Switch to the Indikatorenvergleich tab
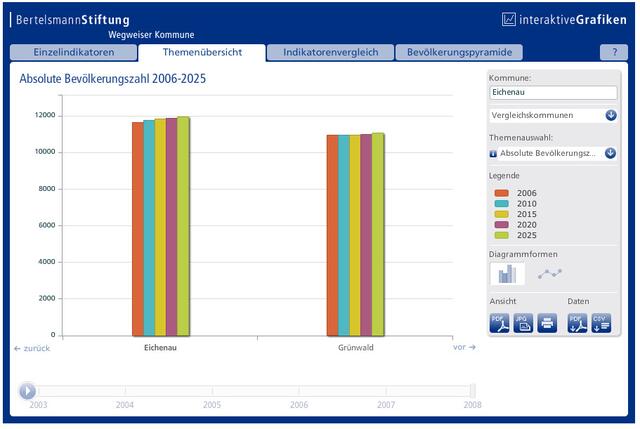The height and width of the screenshot is (429, 640). tap(330, 52)
